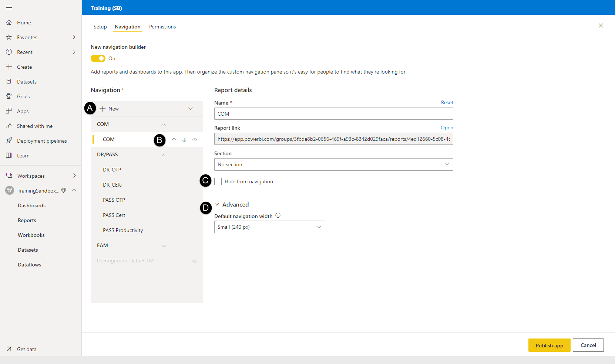Open Deployment pipelines rocket icon
The height and width of the screenshot is (364, 615).
9,141
